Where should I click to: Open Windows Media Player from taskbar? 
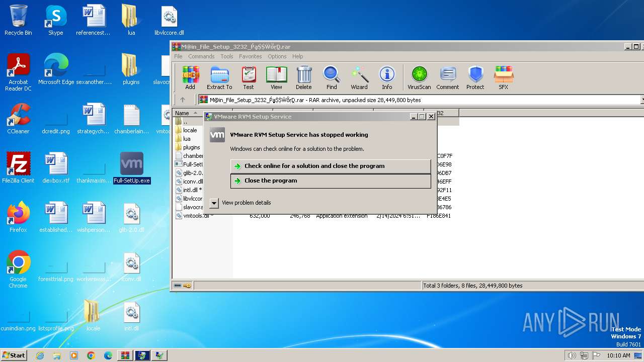74,355
